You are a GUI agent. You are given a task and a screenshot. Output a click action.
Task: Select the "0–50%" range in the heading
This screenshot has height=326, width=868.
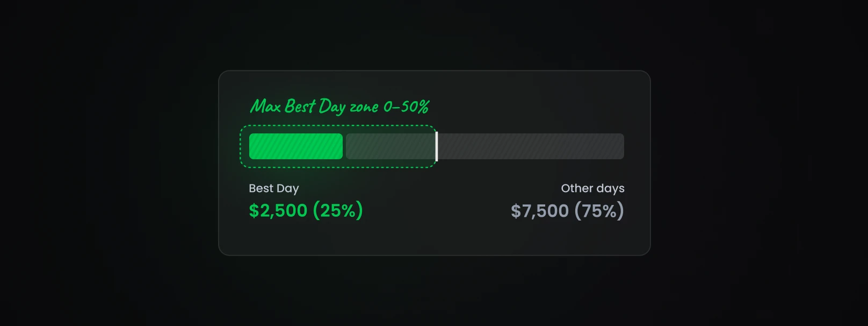coord(406,107)
